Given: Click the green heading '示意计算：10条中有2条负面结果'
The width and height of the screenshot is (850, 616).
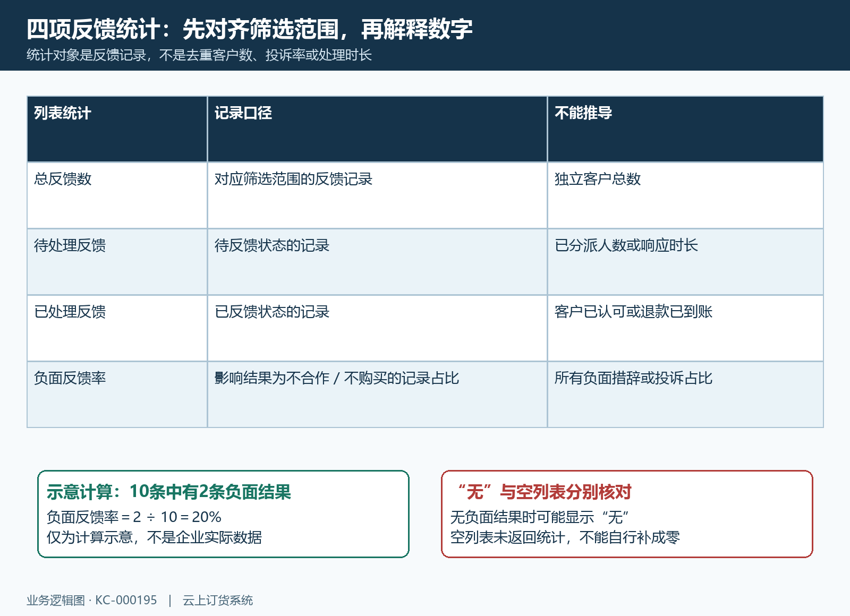Looking at the screenshot, I should pos(169,492).
